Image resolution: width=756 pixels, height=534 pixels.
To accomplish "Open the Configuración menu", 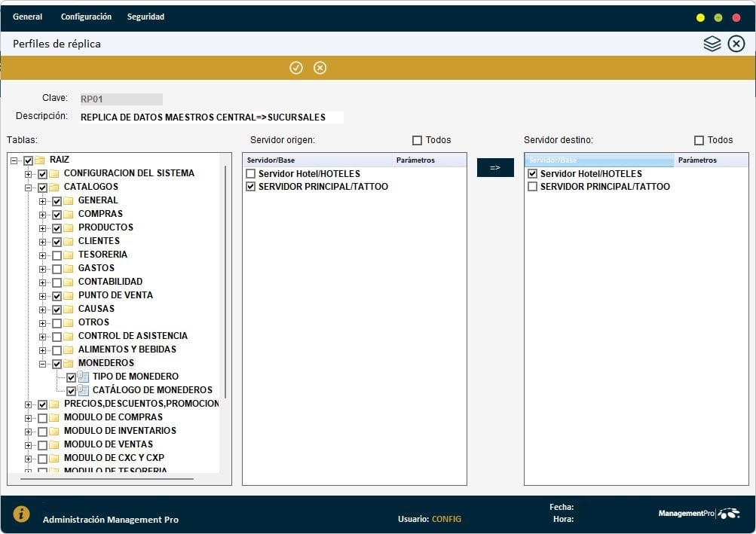I will (85, 16).
